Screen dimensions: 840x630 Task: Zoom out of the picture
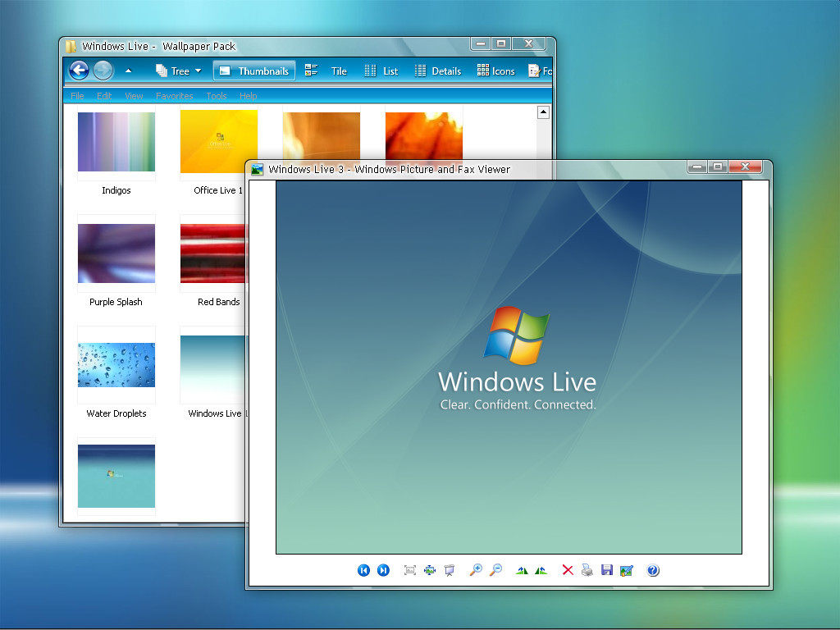coord(495,570)
